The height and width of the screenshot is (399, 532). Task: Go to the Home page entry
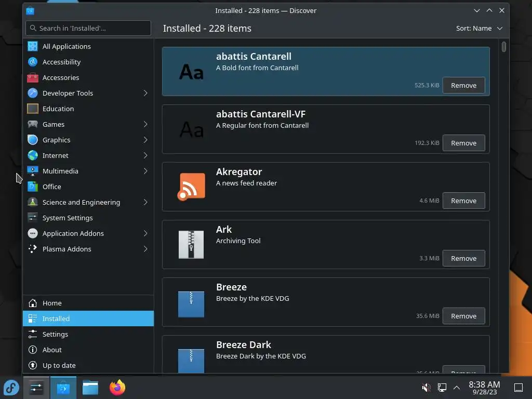(88, 303)
